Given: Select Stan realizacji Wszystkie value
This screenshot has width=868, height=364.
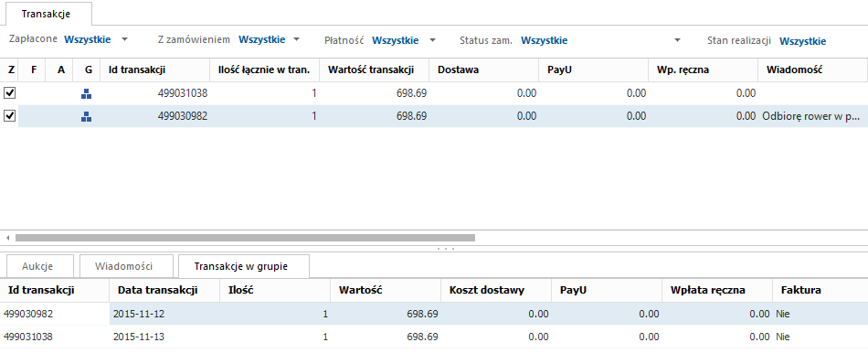Looking at the screenshot, I should coord(803,41).
